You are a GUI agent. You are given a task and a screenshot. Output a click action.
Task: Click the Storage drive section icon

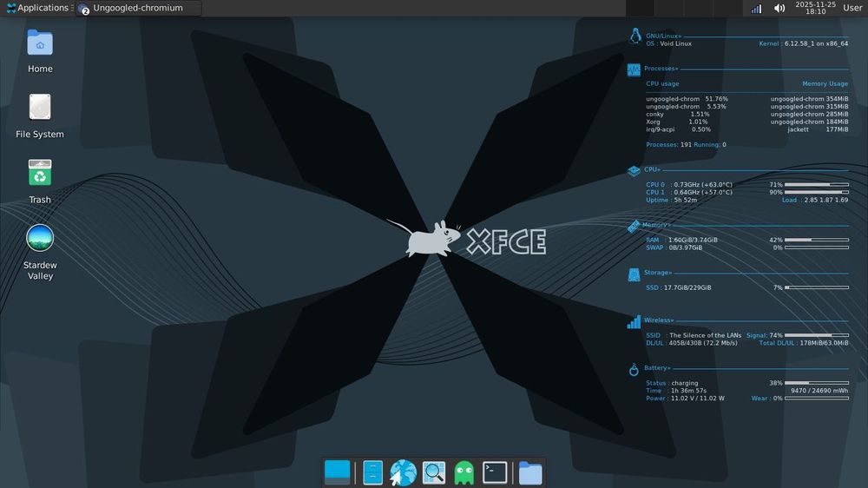(x=634, y=274)
